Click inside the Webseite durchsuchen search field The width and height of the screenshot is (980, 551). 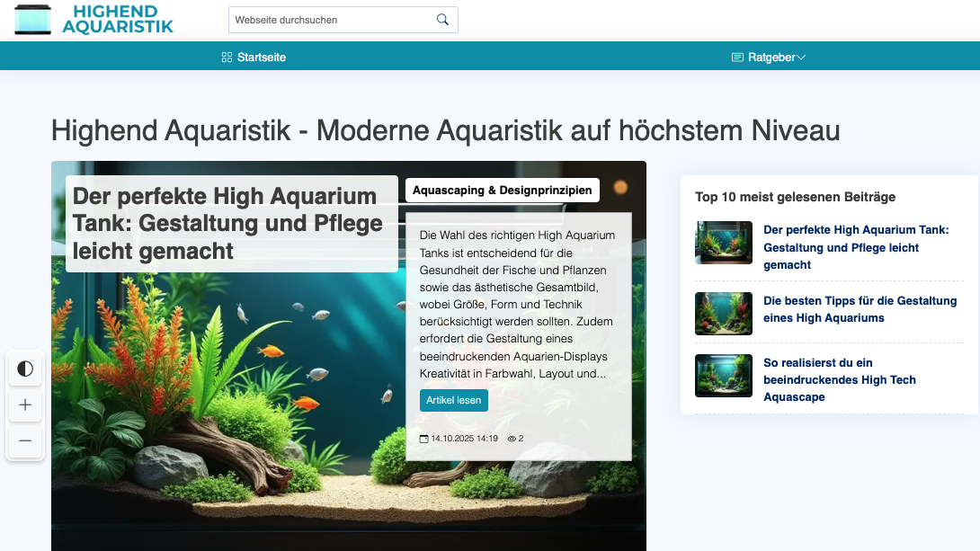333,19
